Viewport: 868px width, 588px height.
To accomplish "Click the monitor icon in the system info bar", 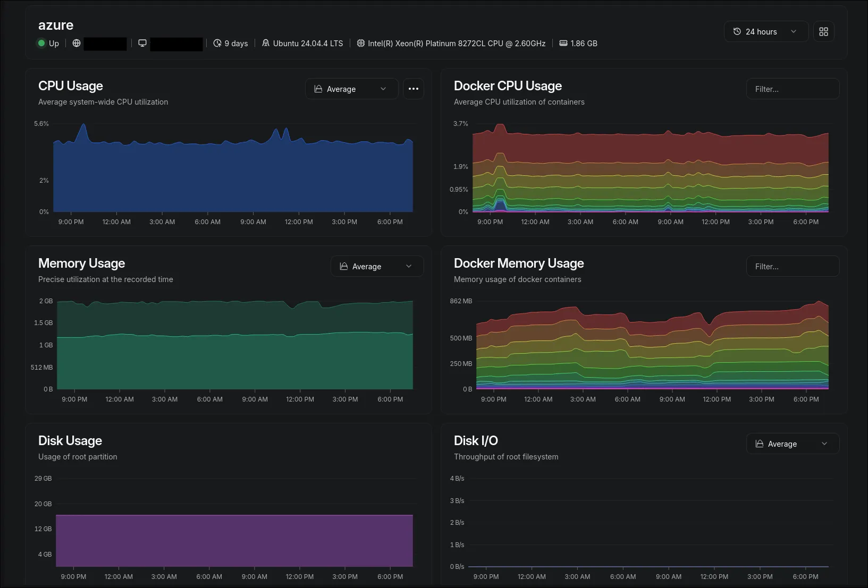I will (142, 44).
